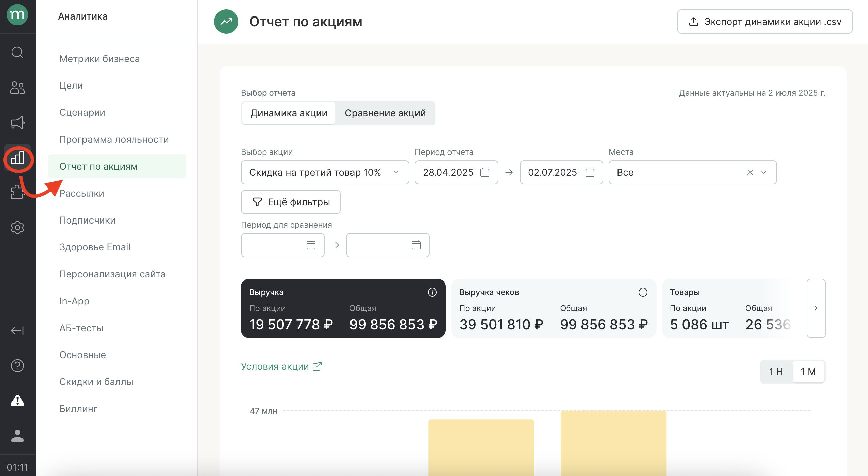Open Условия акции link
The height and width of the screenshot is (476, 868).
pyautogui.click(x=281, y=366)
